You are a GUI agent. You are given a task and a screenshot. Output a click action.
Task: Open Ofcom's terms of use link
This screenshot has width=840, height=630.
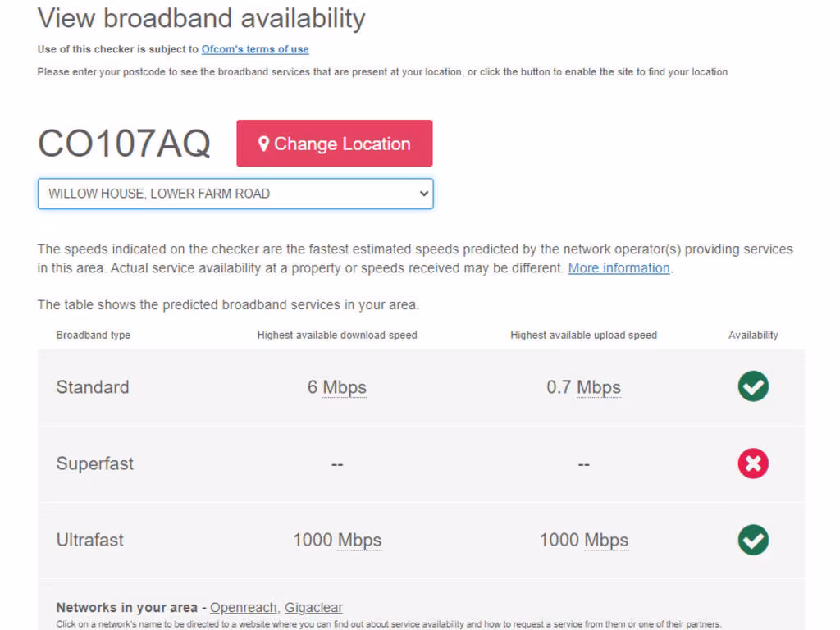pyautogui.click(x=255, y=49)
